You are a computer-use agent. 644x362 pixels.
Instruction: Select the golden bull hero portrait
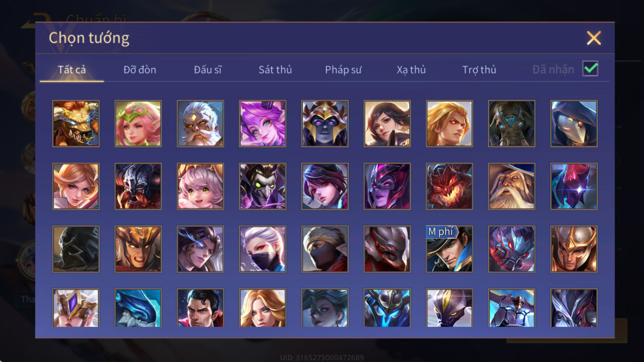pos(76,123)
